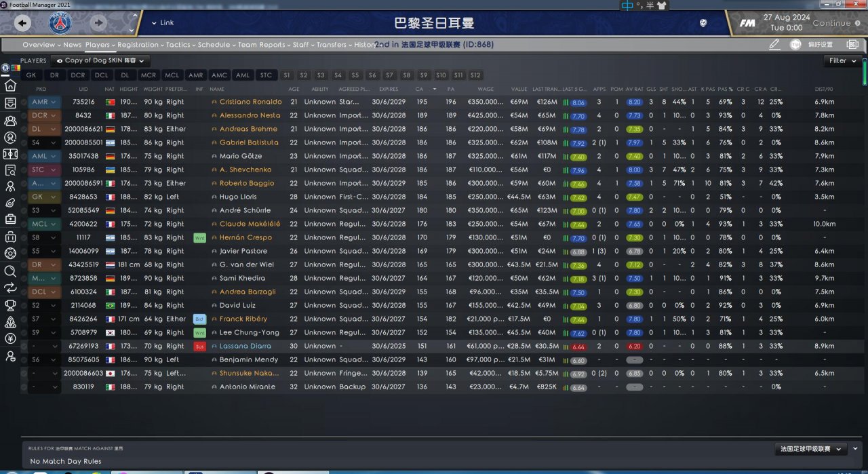Open the Inbox icon in the sidebar
This screenshot has width=868, height=474.
[10, 103]
